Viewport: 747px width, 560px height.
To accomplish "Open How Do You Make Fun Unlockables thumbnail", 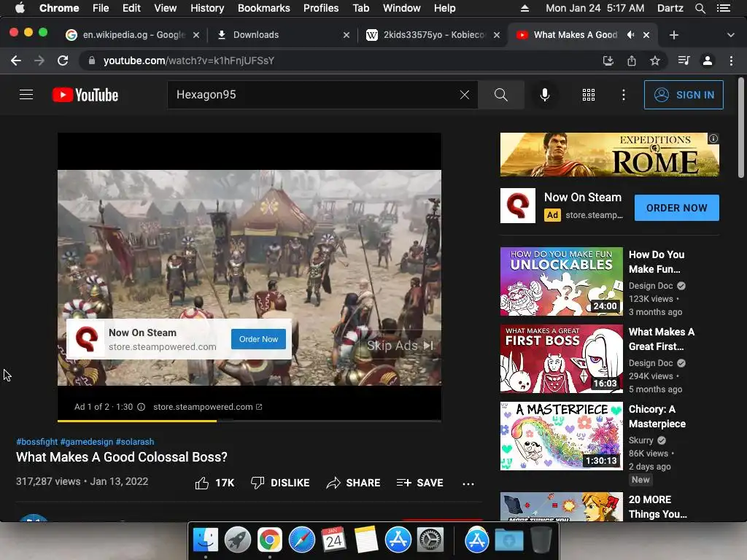I will (x=561, y=281).
